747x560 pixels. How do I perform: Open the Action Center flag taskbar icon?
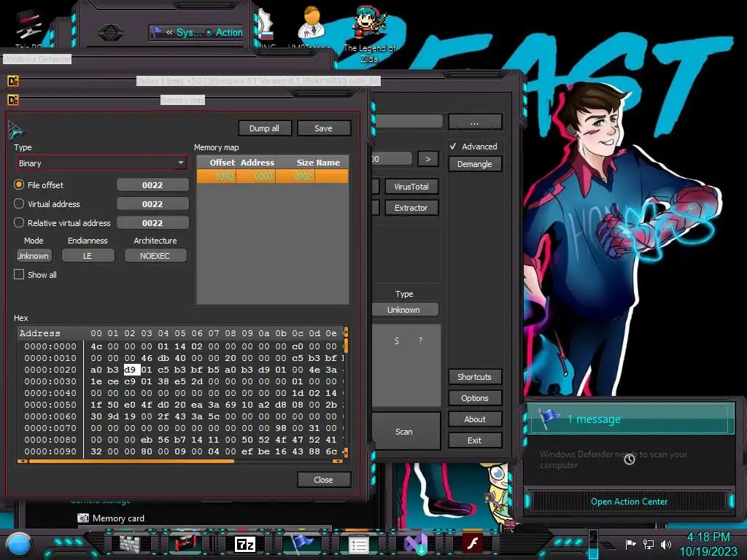[x=302, y=543]
